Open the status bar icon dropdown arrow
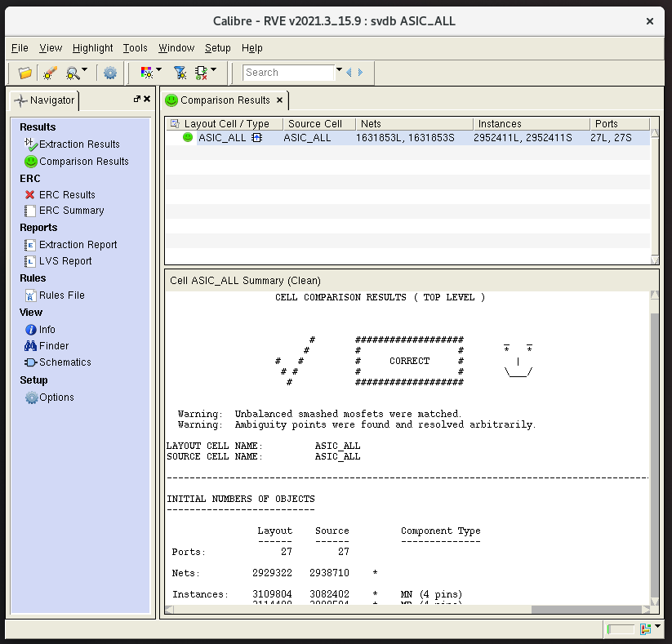This screenshot has height=644, width=672. [658, 626]
